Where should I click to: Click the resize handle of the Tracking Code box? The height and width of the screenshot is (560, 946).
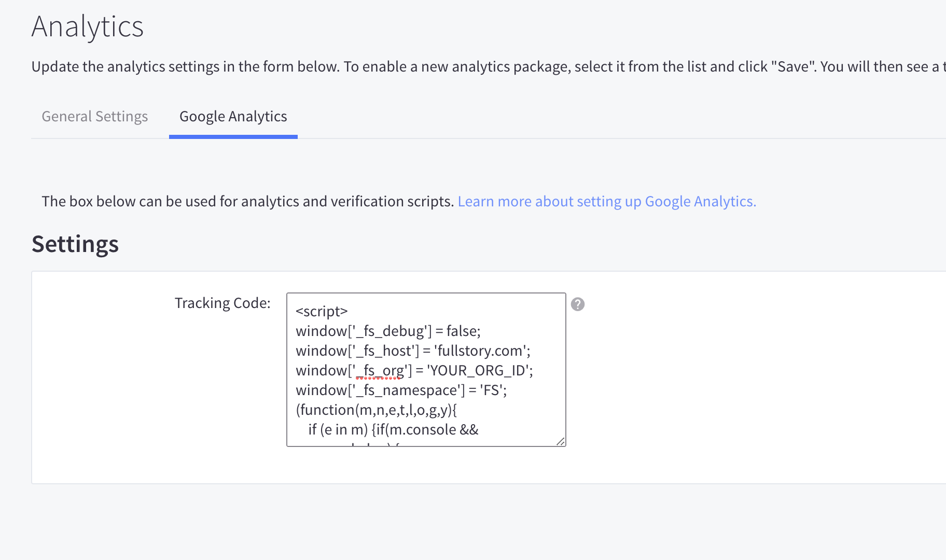point(561,442)
